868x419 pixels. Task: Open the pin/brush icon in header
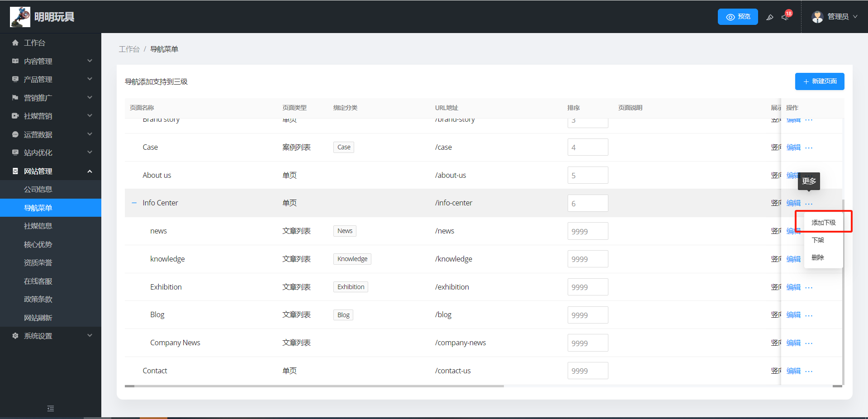tap(769, 17)
